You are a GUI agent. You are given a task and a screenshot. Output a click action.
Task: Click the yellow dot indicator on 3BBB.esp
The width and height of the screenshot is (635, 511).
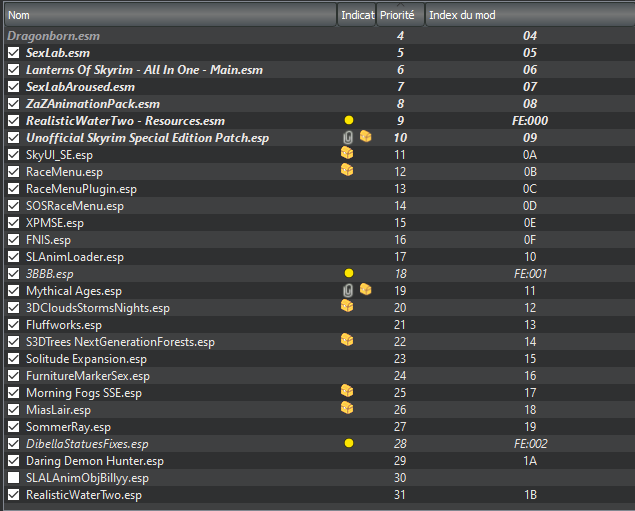click(349, 273)
